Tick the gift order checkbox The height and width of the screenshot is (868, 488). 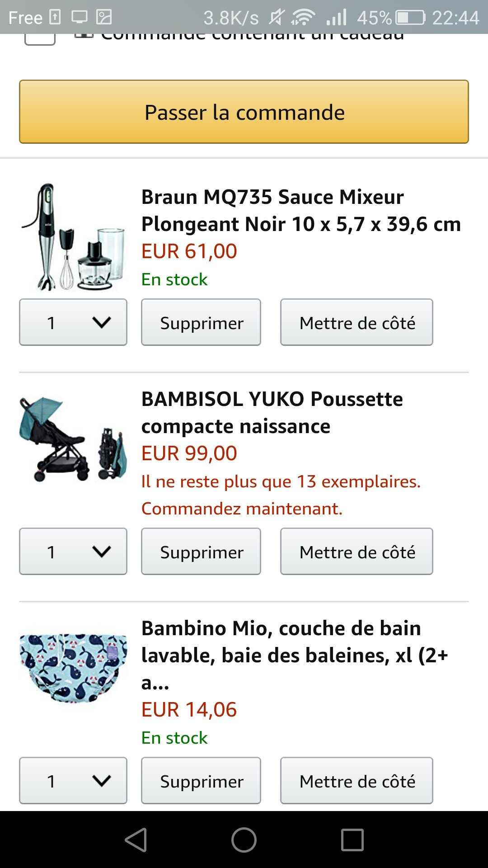[40, 39]
